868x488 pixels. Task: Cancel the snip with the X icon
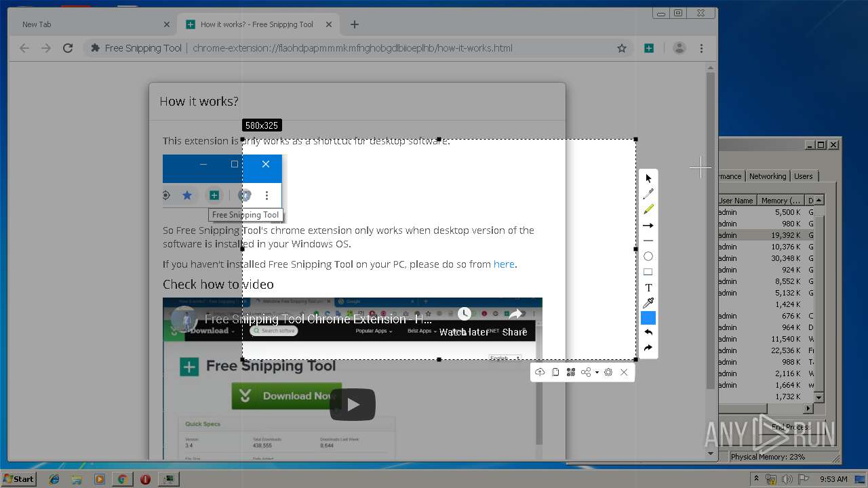point(624,372)
